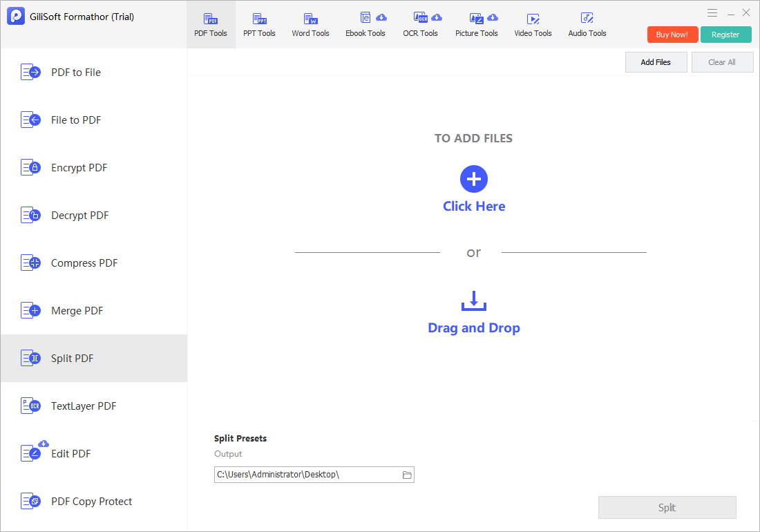The height and width of the screenshot is (532, 760).
Task: Select the PDF Copy Protect label
Action: (92, 502)
